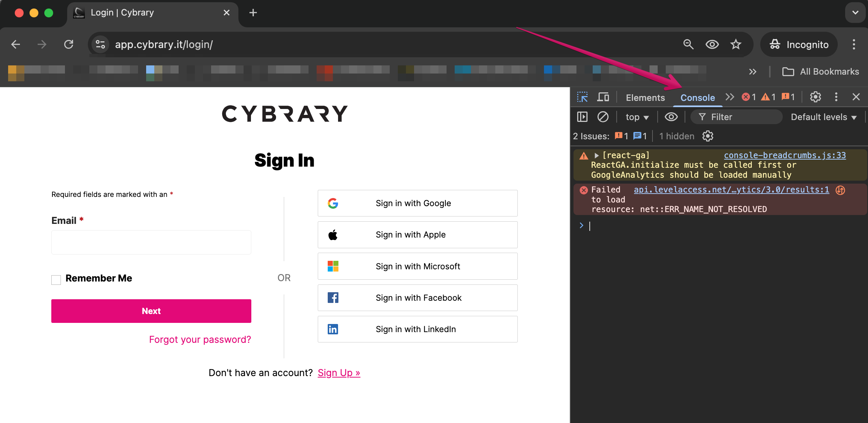868x423 pixels.
Task: Click the browser forward arrow
Action: 42,44
